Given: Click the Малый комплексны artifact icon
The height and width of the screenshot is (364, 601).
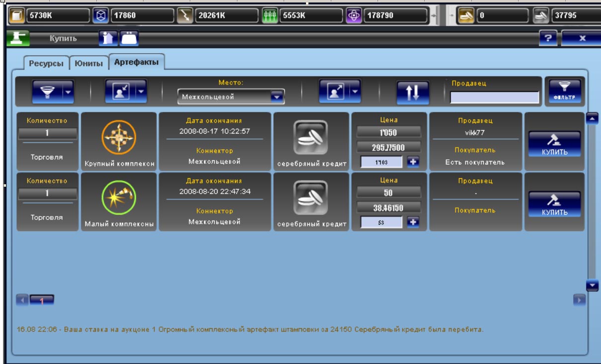Looking at the screenshot, I should [119, 198].
